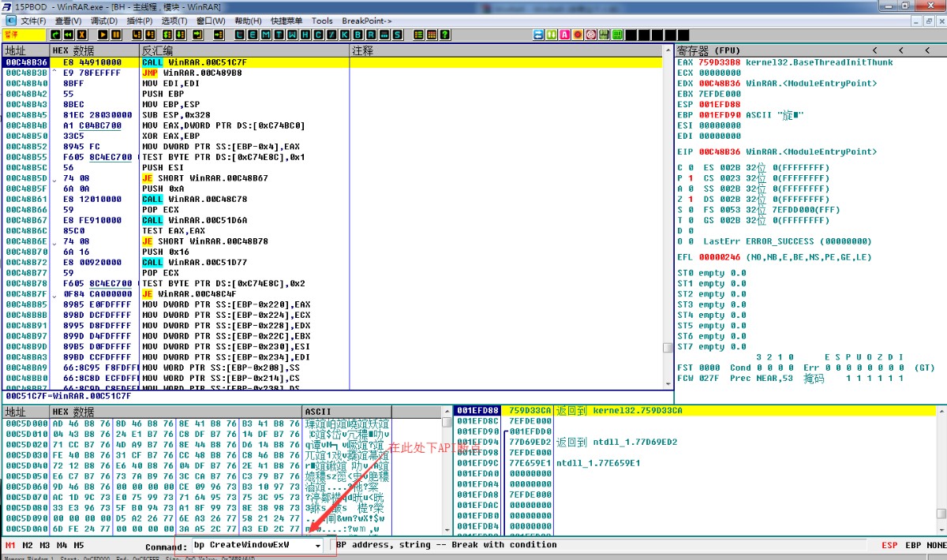This screenshot has width=947, height=560.
Task: Open the Call stack K icon
Action: point(345,35)
